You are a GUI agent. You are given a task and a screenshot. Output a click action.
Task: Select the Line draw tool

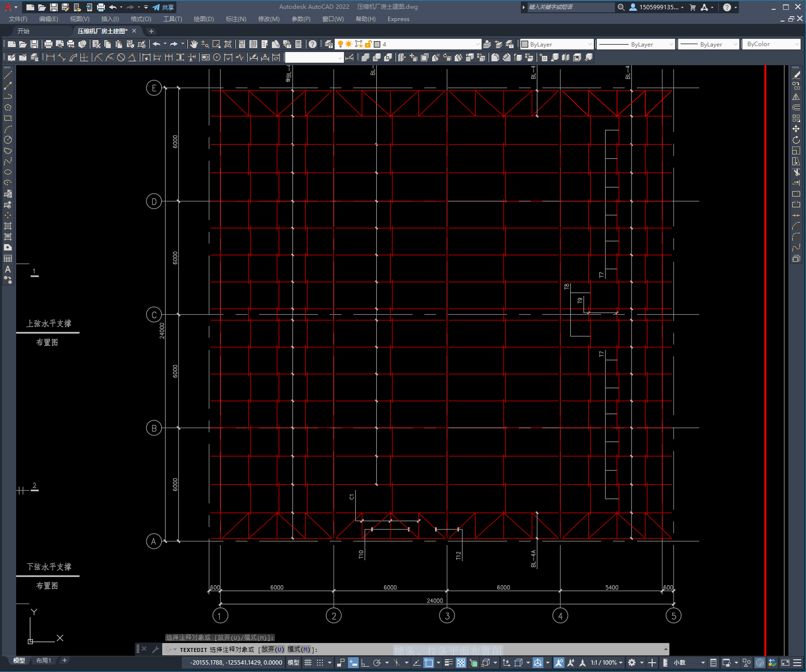[8, 75]
